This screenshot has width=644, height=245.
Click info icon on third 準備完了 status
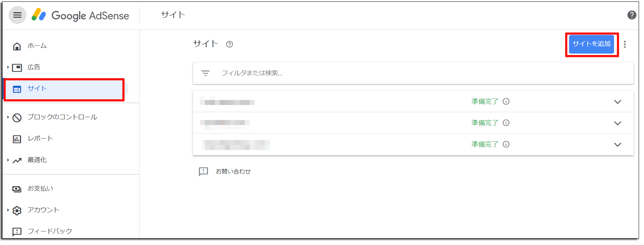506,144
